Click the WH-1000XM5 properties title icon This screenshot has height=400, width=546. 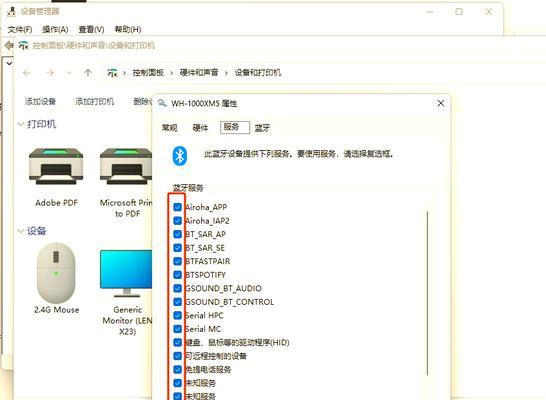pyautogui.click(x=162, y=103)
